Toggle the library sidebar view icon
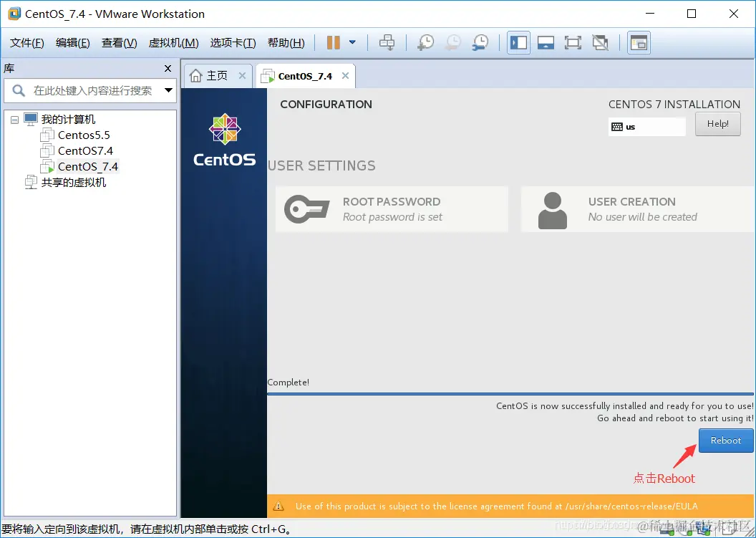Screen dimensions: 756x538 point(519,42)
